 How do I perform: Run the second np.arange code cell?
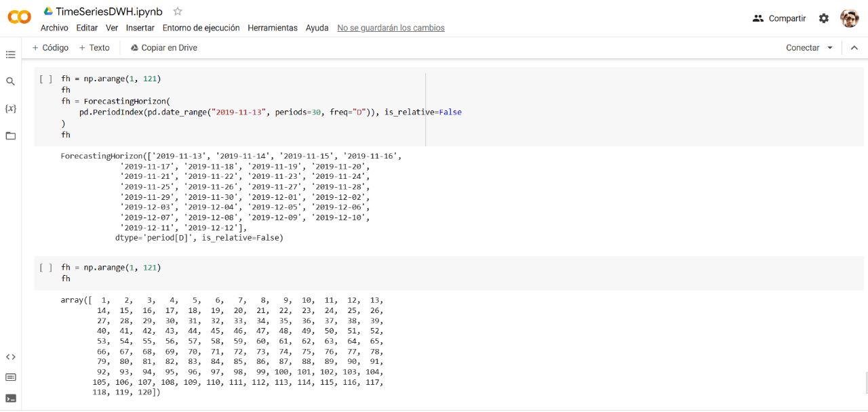click(x=45, y=268)
